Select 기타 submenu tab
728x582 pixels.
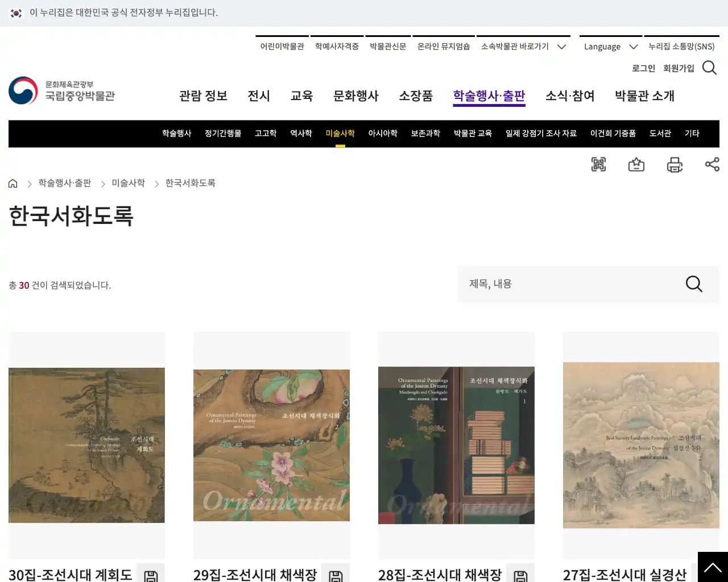(692, 134)
